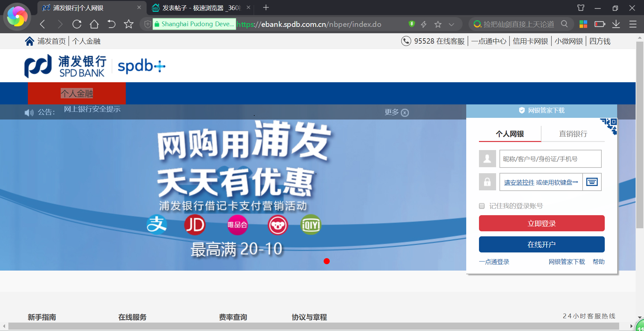This screenshot has width=644, height=331.
Task: Open 小微网银 link
Action: pos(569,41)
